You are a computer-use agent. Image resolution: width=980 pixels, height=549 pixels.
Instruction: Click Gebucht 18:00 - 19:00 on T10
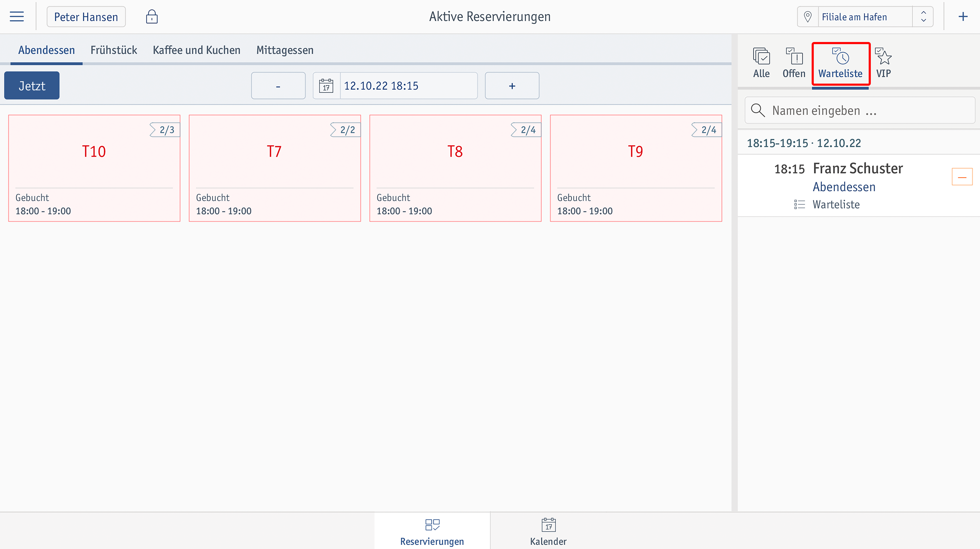(x=43, y=204)
